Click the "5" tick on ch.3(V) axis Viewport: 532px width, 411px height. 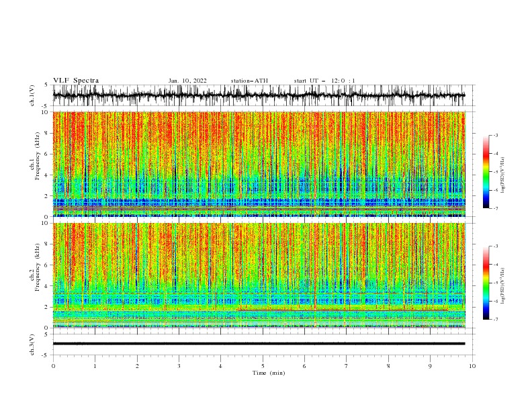47,334
